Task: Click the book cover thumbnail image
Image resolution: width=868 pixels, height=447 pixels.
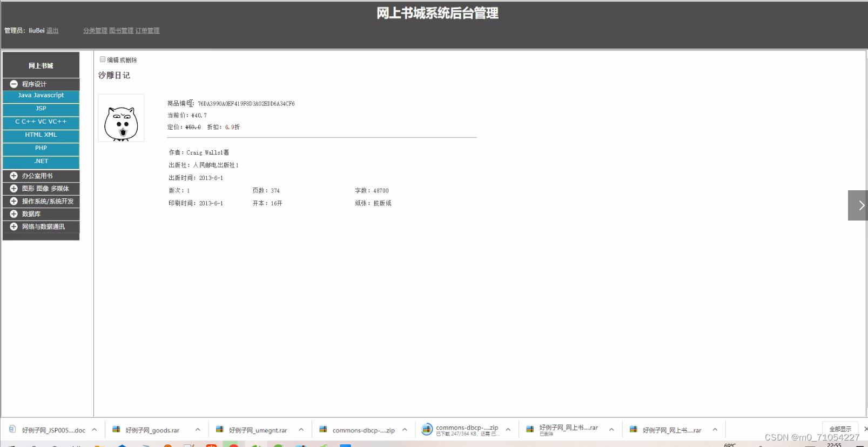Action: pyautogui.click(x=121, y=118)
